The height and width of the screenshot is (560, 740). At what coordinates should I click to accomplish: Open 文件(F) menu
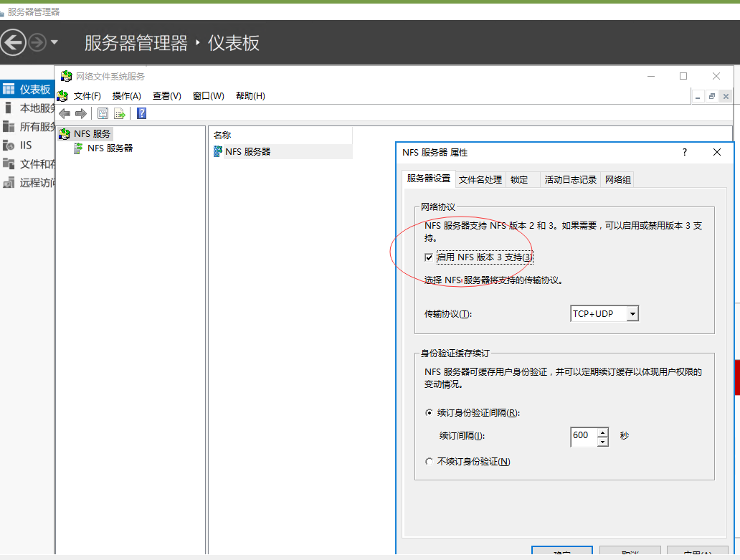click(87, 96)
